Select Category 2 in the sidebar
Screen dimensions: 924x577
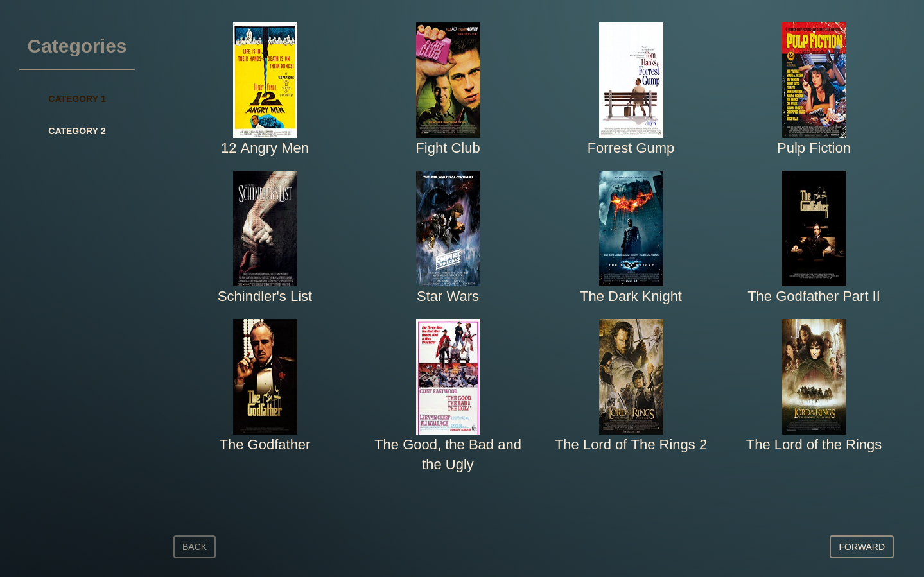77,131
